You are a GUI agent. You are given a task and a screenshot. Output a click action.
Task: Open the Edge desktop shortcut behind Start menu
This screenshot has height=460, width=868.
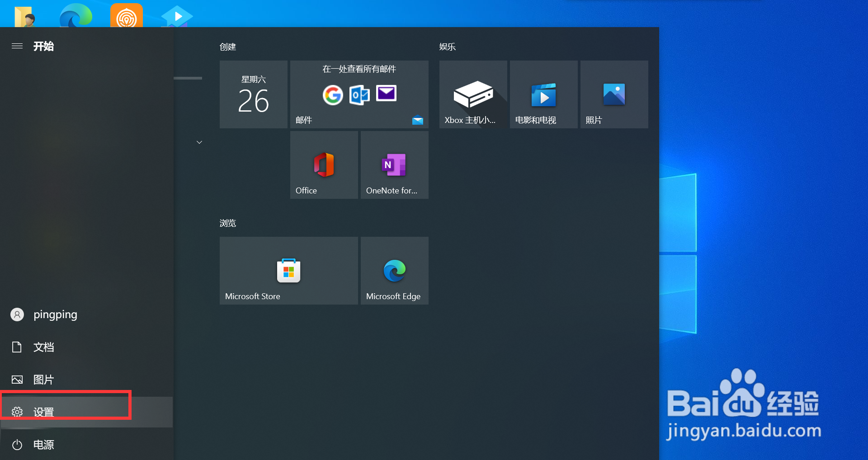coord(75,15)
